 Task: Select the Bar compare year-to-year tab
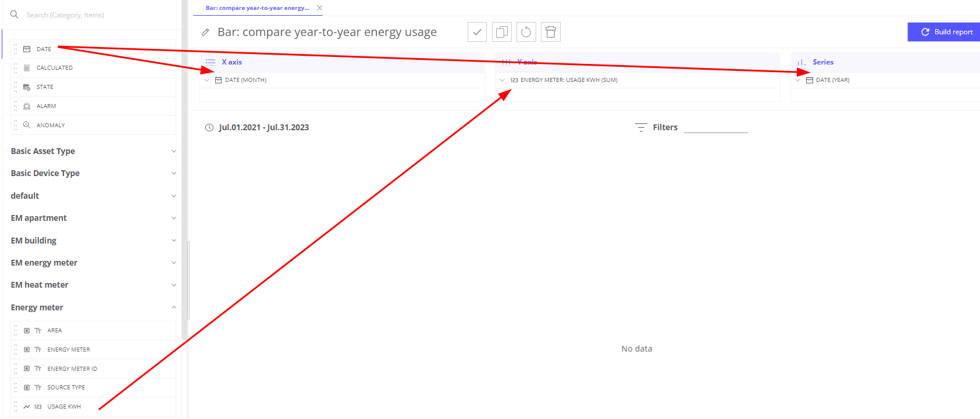tap(257, 8)
